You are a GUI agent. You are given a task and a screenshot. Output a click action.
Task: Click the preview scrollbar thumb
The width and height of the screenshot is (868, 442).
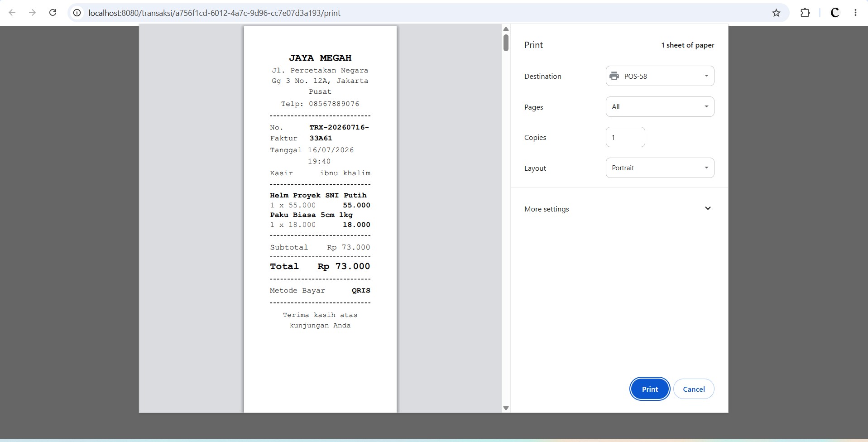[506, 43]
